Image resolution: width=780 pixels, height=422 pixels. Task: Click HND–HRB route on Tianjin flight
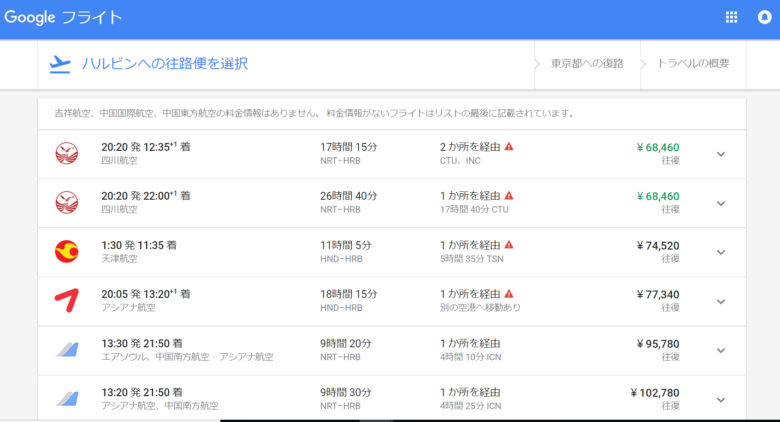[x=341, y=259]
